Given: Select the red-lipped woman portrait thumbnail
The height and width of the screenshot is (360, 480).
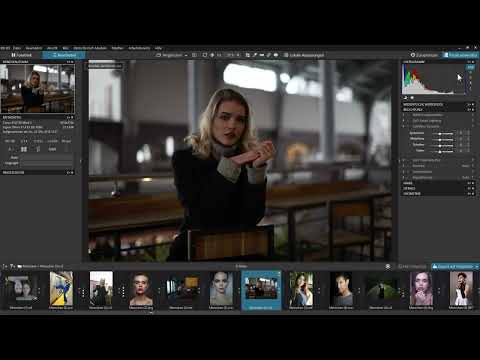Looking at the screenshot, I should pyautogui.click(x=141, y=289).
